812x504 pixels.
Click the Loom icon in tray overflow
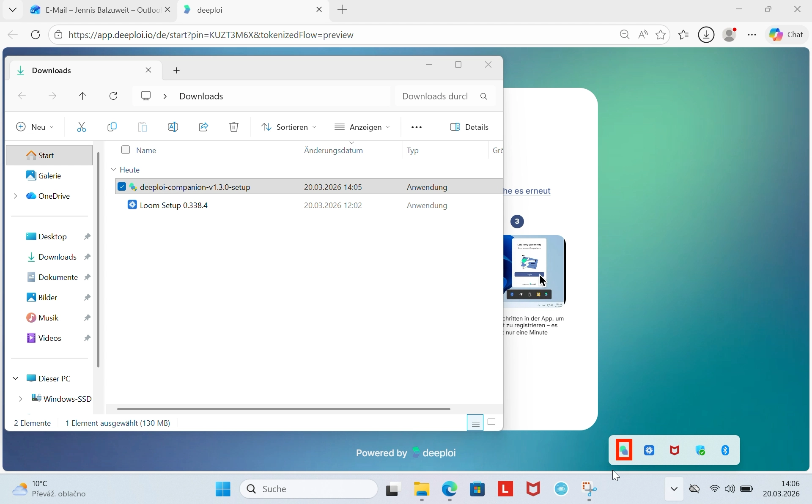click(650, 450)
